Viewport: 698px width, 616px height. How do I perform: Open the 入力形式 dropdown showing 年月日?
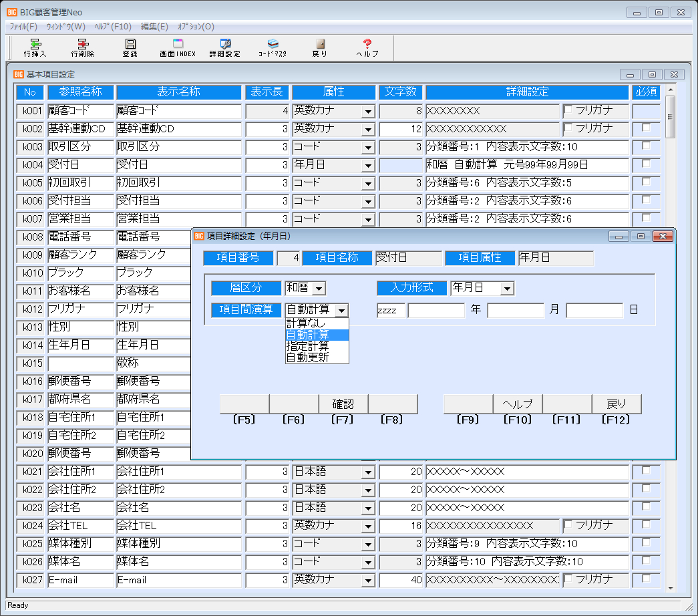(507, 289)
